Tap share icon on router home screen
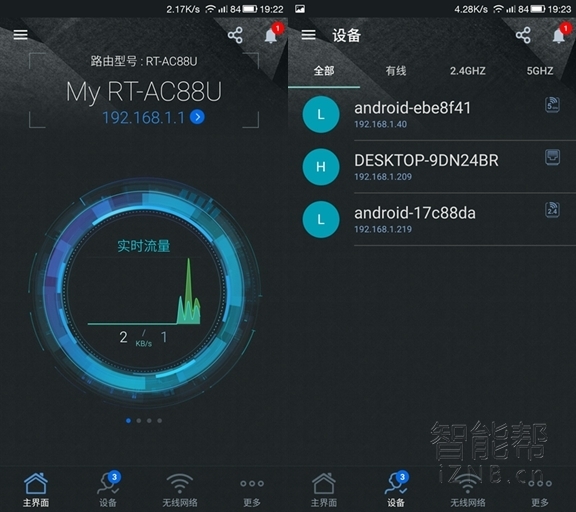Image resolution: width=576 pixels, height=512 pixels. pyautogui.click(x=235, y=35)
